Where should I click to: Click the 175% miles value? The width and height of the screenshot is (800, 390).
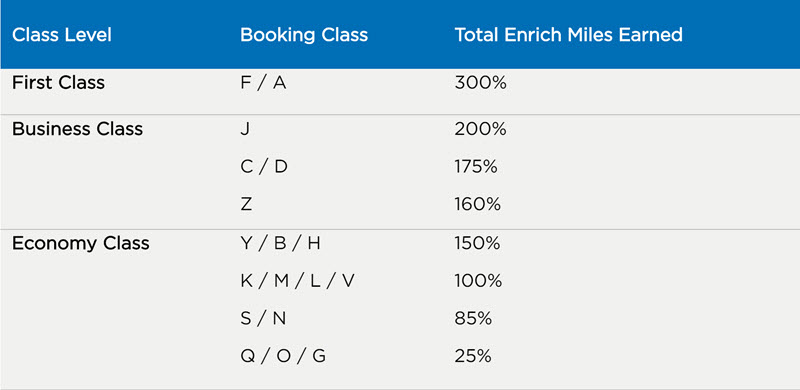point(476,167)
